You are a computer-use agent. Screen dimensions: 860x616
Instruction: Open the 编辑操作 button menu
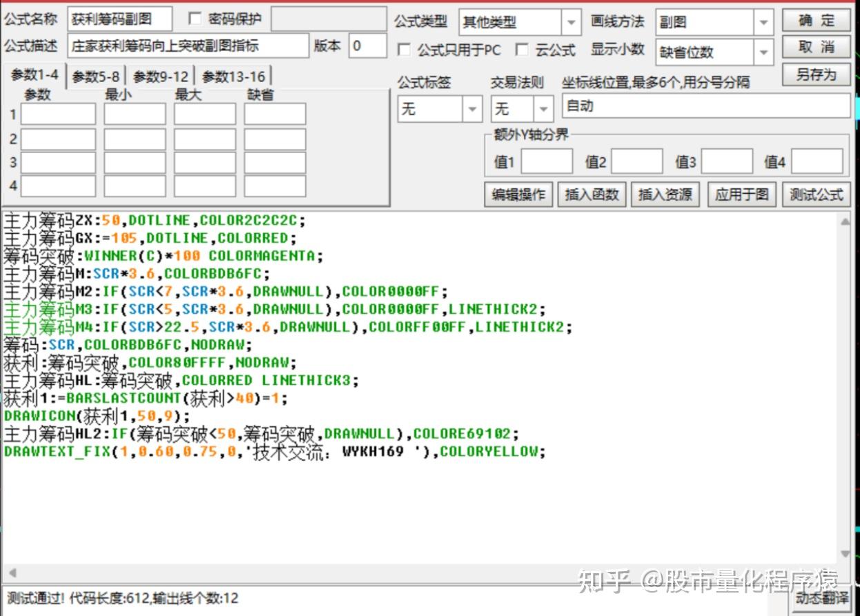coord(518,195)
